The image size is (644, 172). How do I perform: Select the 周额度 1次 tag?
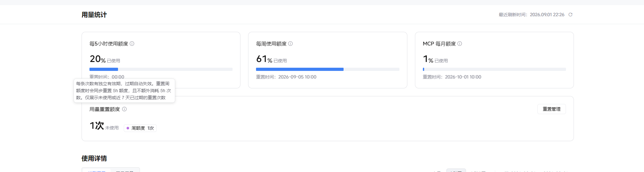click(140, 128)
